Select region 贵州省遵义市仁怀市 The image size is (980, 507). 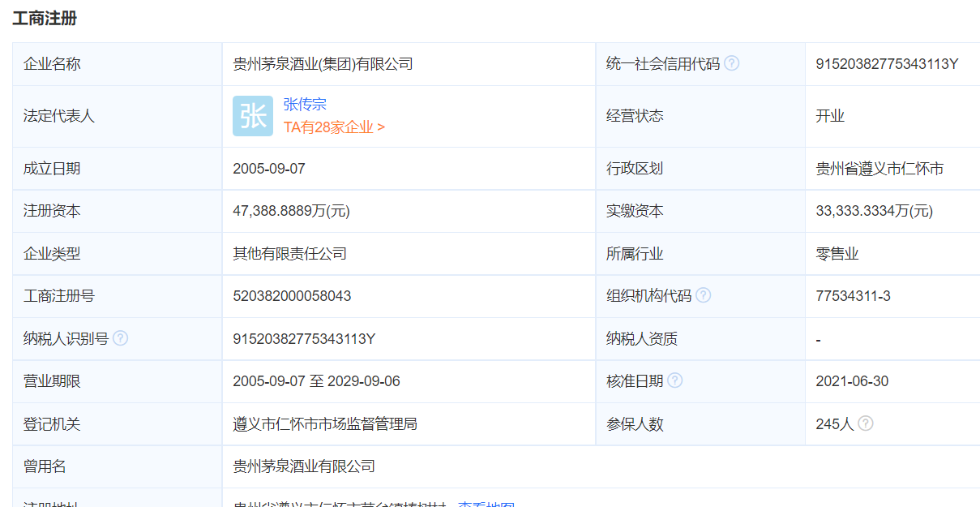879,169
